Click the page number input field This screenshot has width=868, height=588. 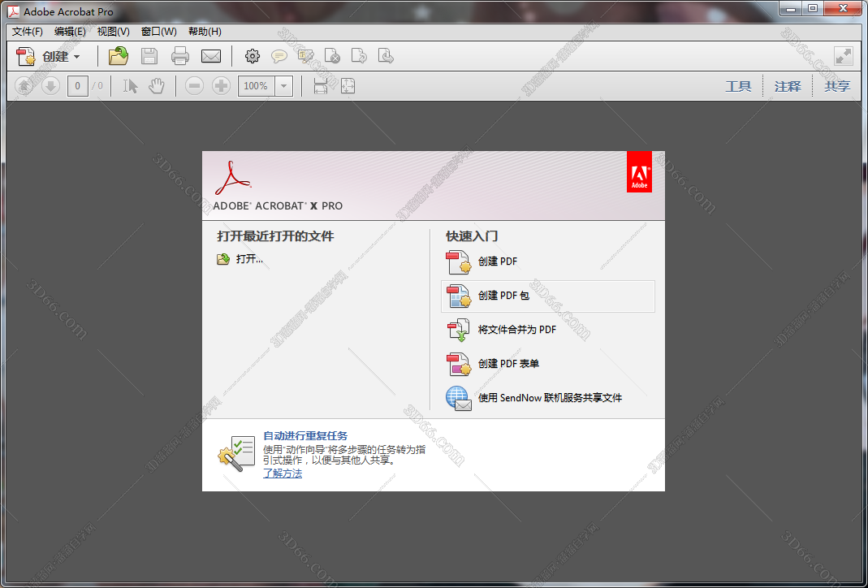tap(78, 86)
